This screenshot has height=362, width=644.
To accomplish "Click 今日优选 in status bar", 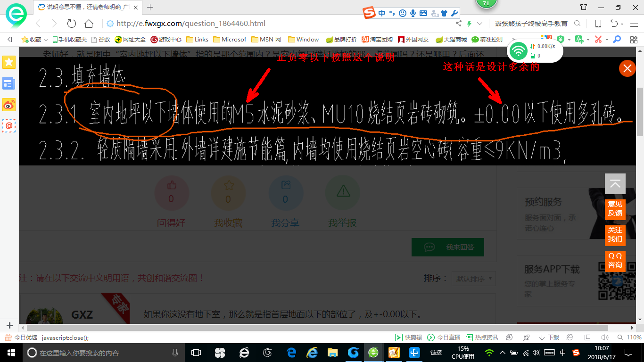I will coord(21,337).
